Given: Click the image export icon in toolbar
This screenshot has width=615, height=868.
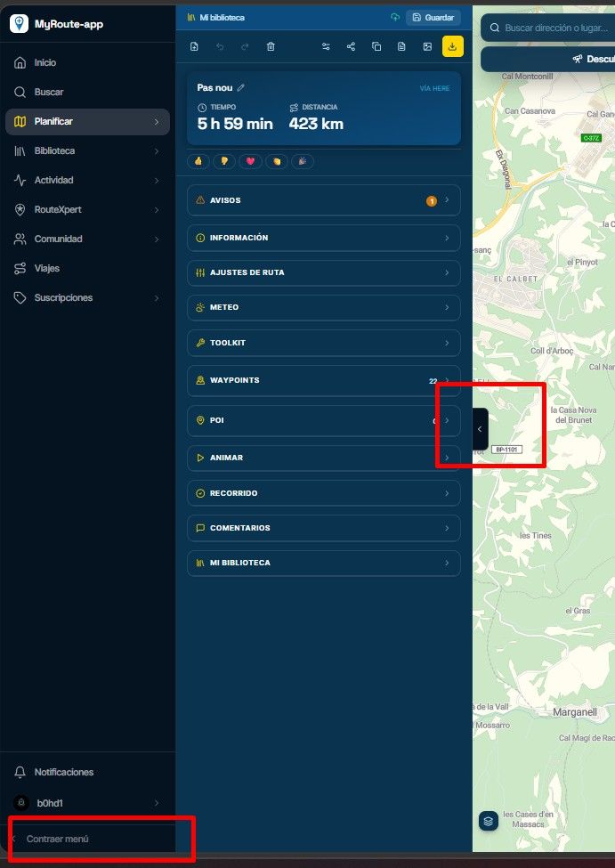Looking at the screenshot, I should [x=427, y=46].
